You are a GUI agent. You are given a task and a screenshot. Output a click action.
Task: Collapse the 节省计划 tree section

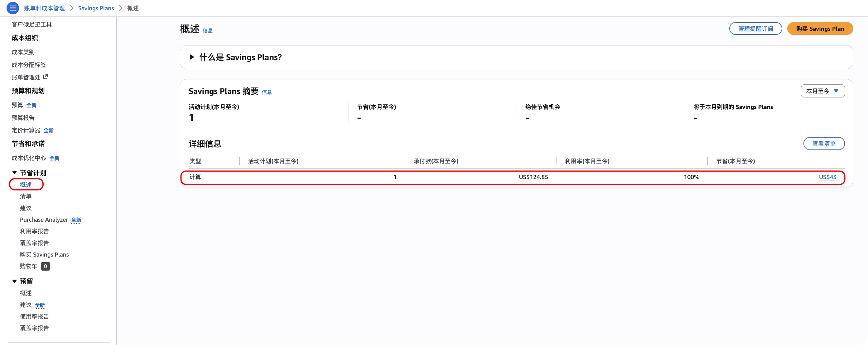(x=14, y=173)
